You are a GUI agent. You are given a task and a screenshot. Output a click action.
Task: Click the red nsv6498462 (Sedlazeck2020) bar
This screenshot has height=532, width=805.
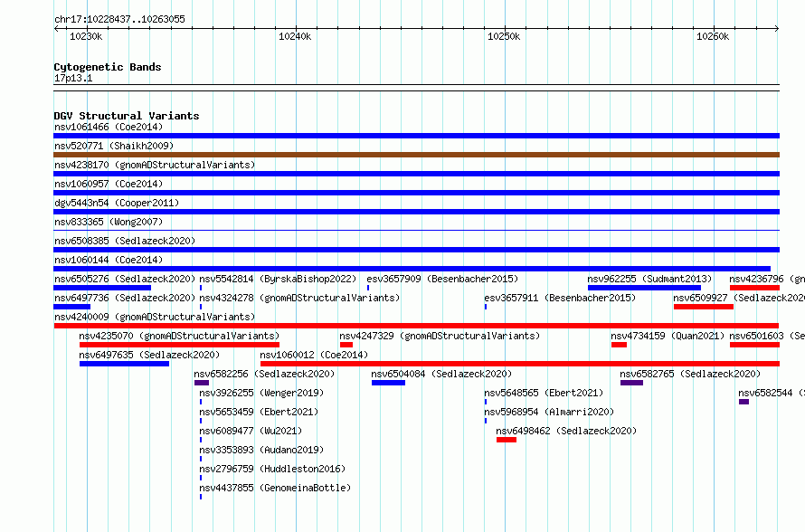click(507, 440)
